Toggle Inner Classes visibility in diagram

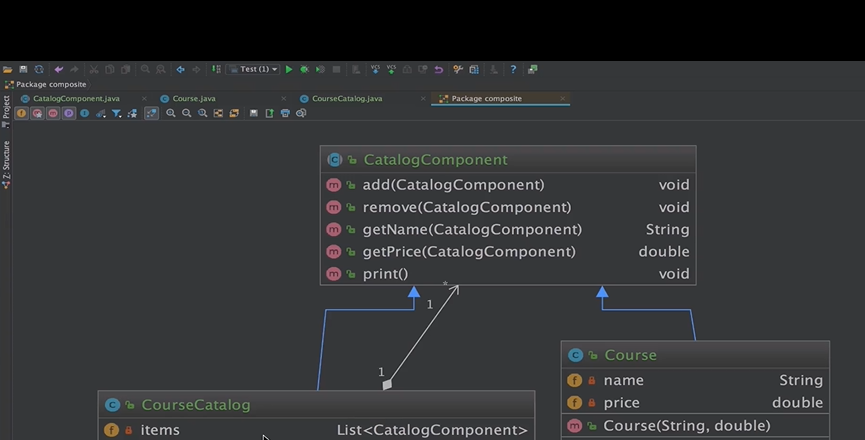point(84,114)
